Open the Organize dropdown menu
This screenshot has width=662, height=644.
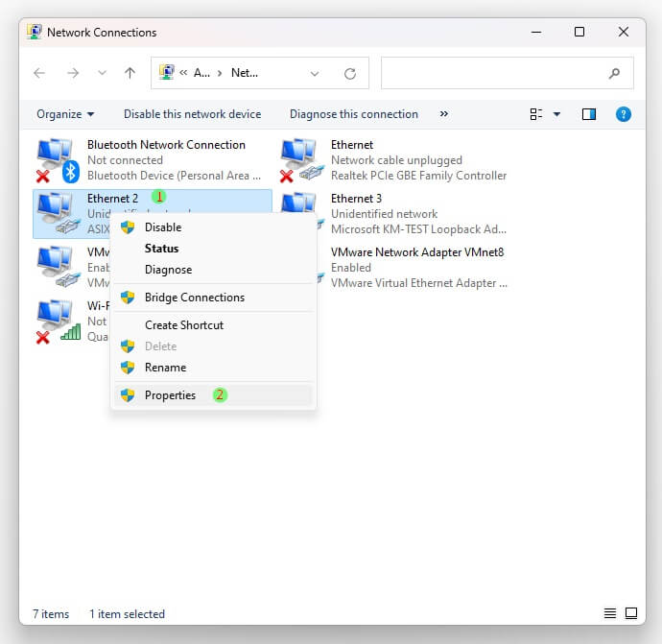[x=65, y=114]
